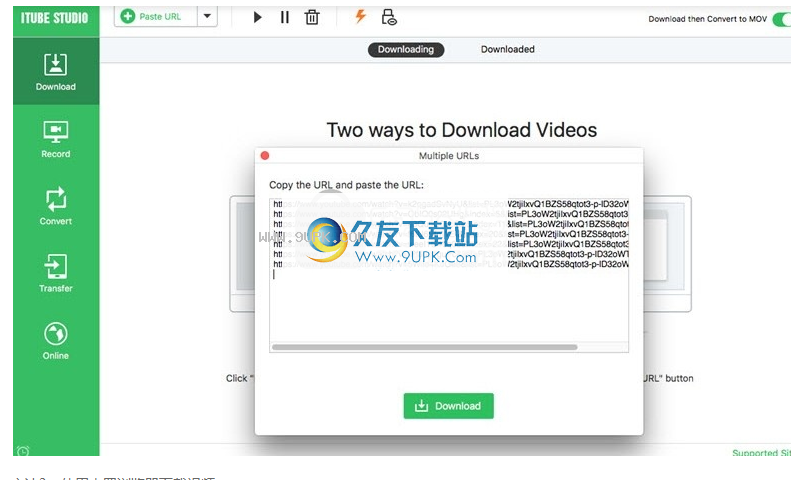Image resolution: width=791 pixels, height=480 pixels.
Task: Resume all downloads with play icon
Action: point(257,18)
